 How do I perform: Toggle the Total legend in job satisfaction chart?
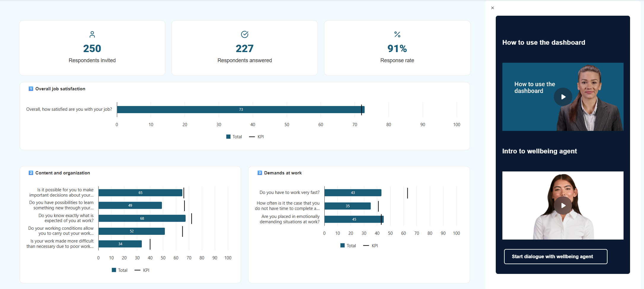(234, 137)
